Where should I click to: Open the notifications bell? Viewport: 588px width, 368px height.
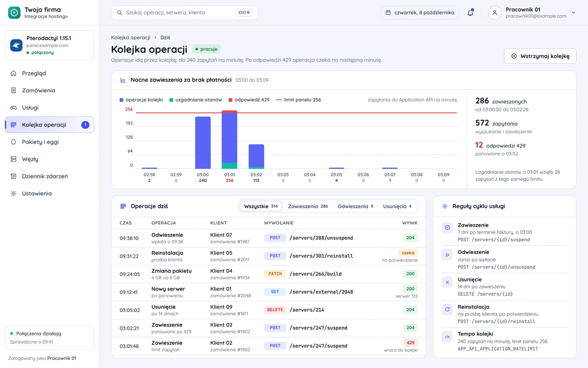(x=470, y=13)
